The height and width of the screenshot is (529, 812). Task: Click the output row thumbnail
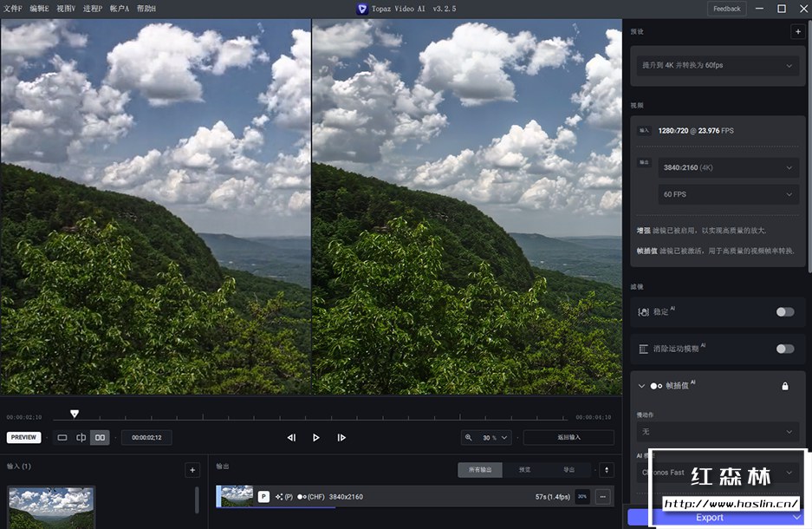tap(237, 496)
